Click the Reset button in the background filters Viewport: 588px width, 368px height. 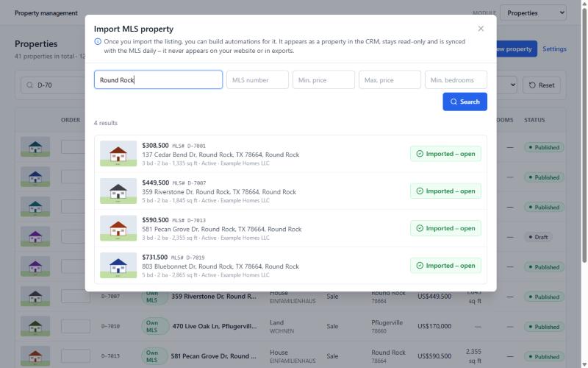[542, 85]
